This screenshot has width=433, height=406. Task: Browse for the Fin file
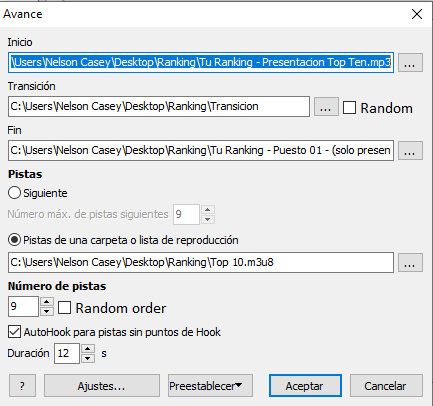[410, 150]
